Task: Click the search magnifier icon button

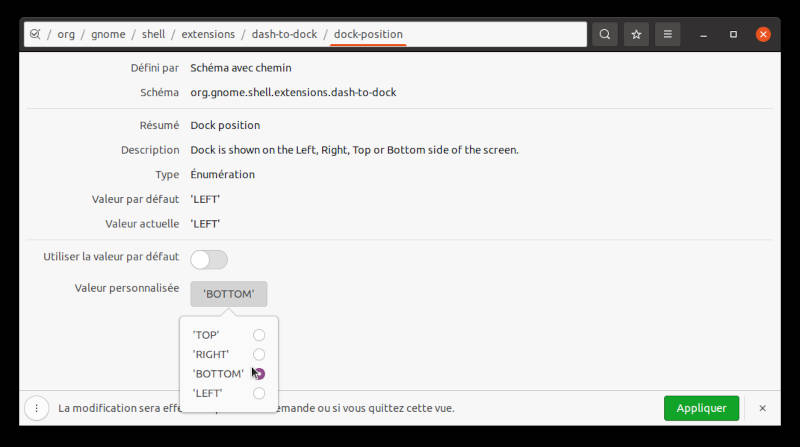Action: [605, 34]
